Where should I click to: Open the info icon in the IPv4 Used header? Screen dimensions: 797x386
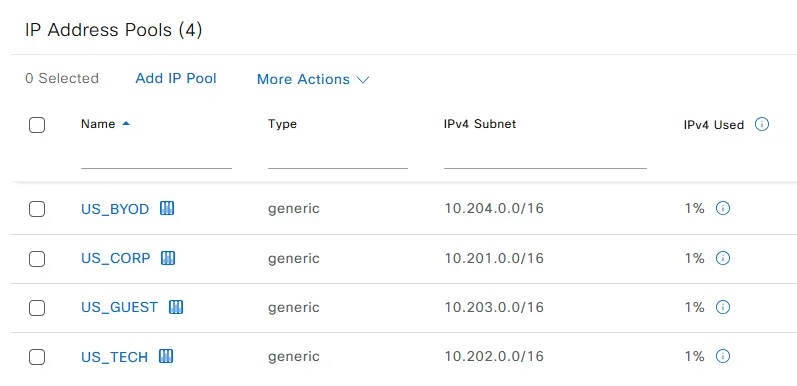point(761,124)
